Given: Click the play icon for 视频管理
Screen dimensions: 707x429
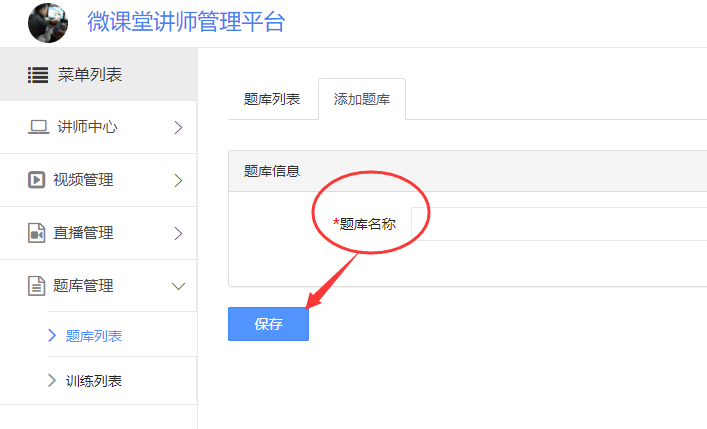Looking at the screenshot, I should click(37, 180).
